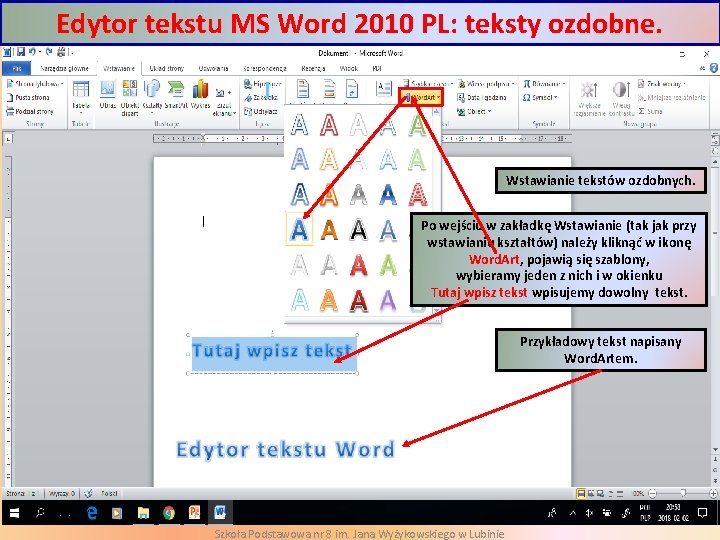Open Word Help question mark icon
Image resolution: width=720 pixels, height=540 pixels.
click(714, 68)
